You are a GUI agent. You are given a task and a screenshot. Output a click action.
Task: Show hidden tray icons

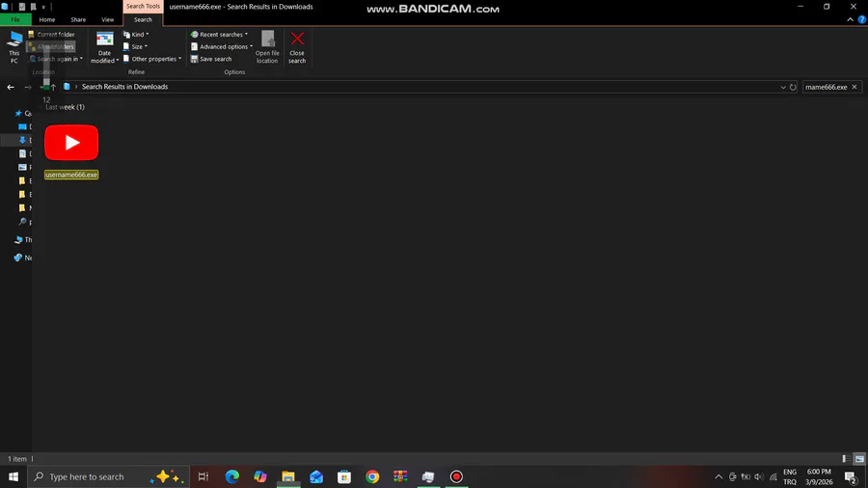[719, 476]
